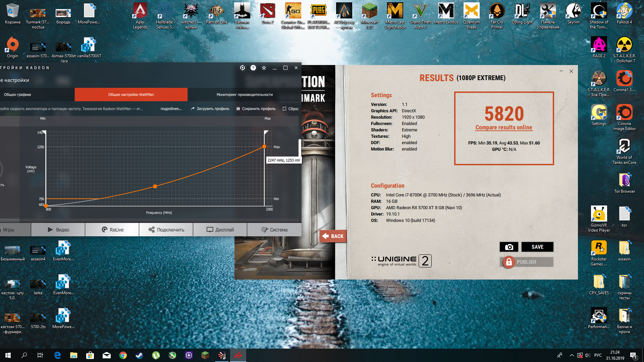Open the Radeon help question-mark icon
The height and width of the screenshot is (362, 644).
[x=253, y=68]
